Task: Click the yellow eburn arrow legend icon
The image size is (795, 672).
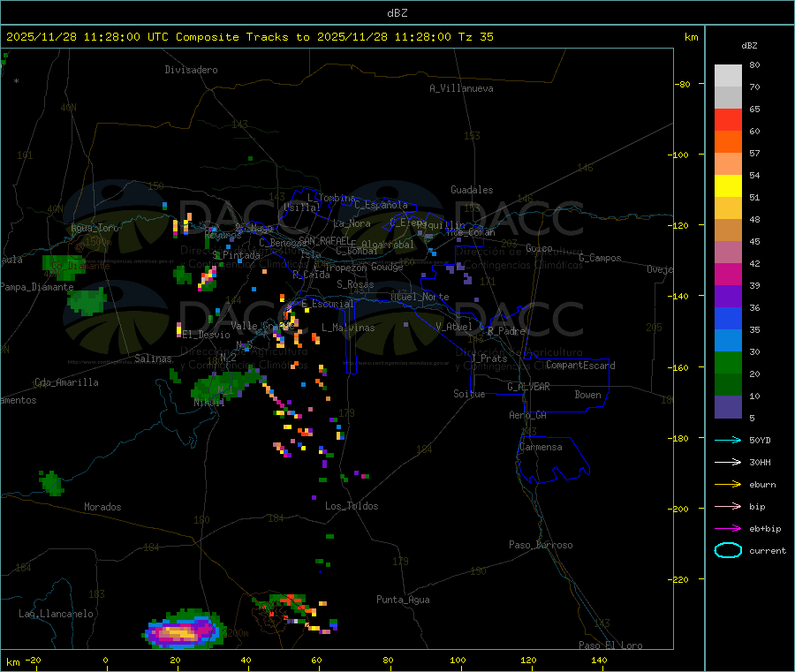Action: pyautogui.click(x=728, y=484)
